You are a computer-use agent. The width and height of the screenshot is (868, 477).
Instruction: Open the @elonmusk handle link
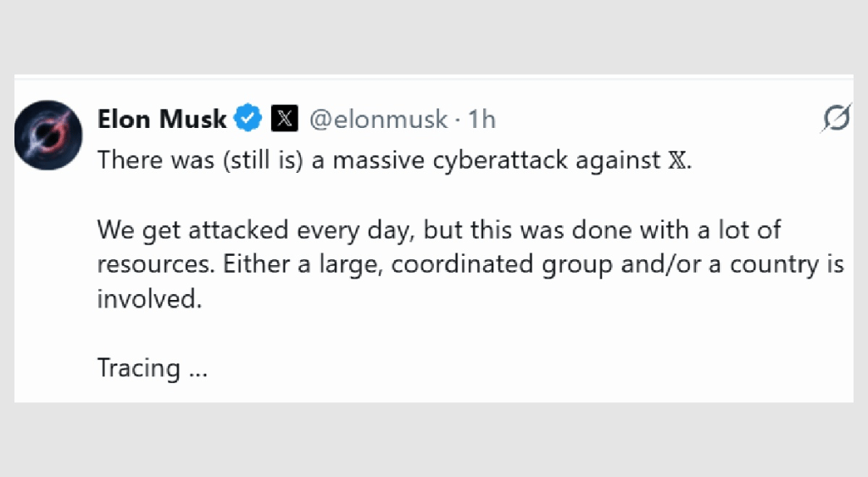pos(377,119)
